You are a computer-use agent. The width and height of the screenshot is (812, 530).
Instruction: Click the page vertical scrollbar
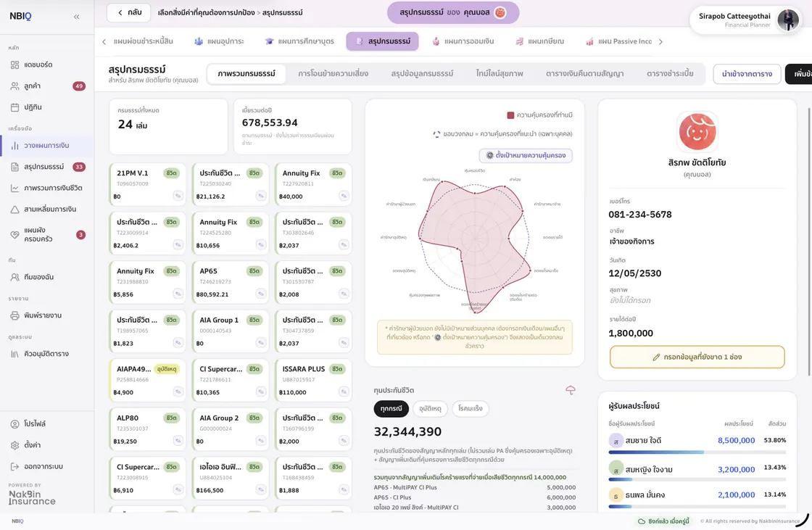coord(808,241)
